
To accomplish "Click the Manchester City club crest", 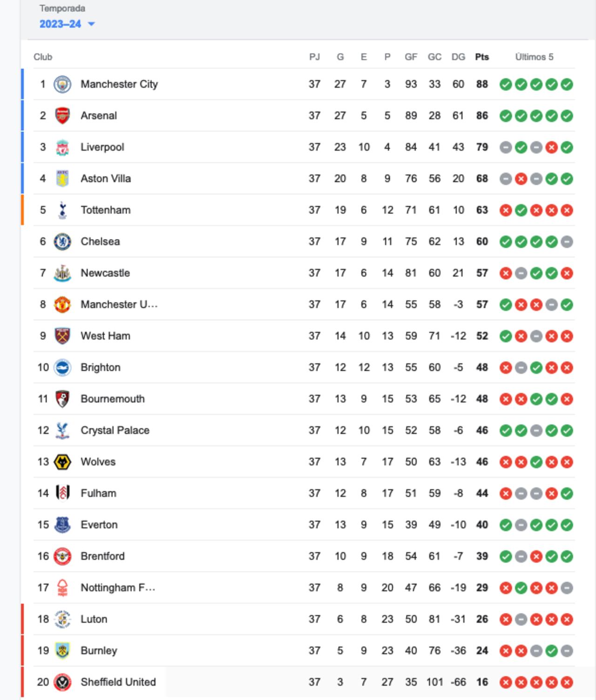I will pos(62,84).
